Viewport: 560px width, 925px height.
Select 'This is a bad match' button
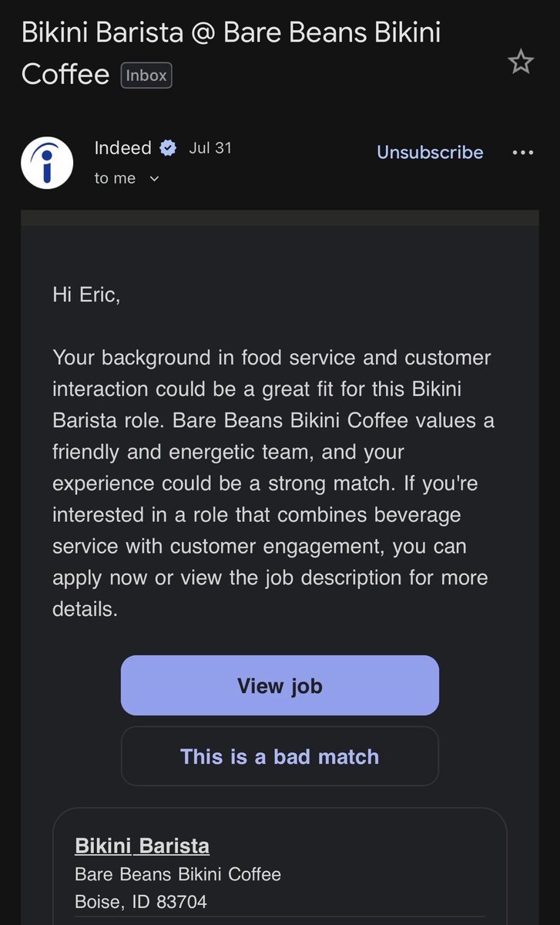coord(280,756)
